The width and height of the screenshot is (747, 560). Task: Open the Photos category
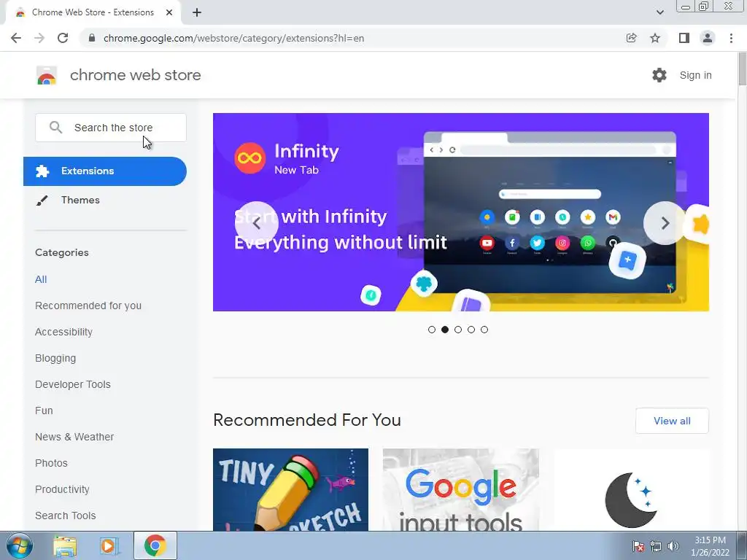point(52,463)
